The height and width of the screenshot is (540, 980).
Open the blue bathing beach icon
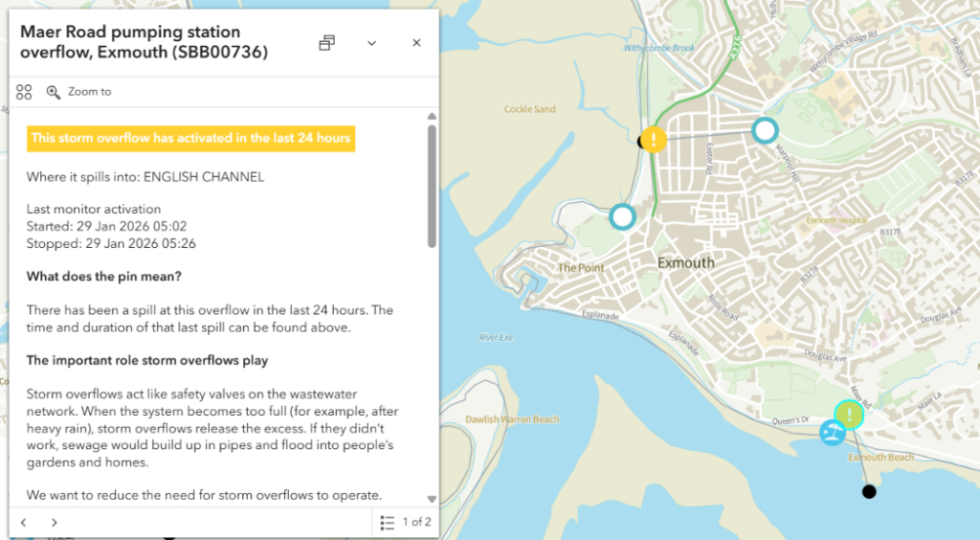coord(832,433)
